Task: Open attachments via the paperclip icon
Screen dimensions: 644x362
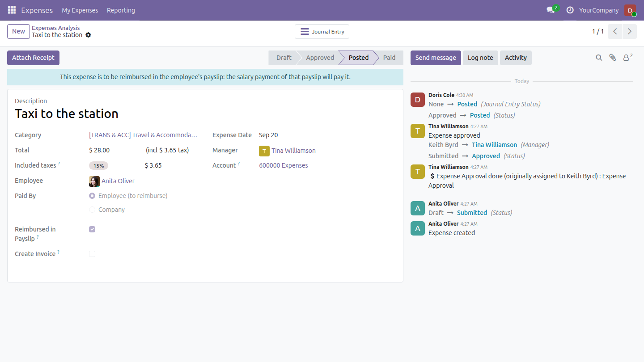Action: point(613,58)
